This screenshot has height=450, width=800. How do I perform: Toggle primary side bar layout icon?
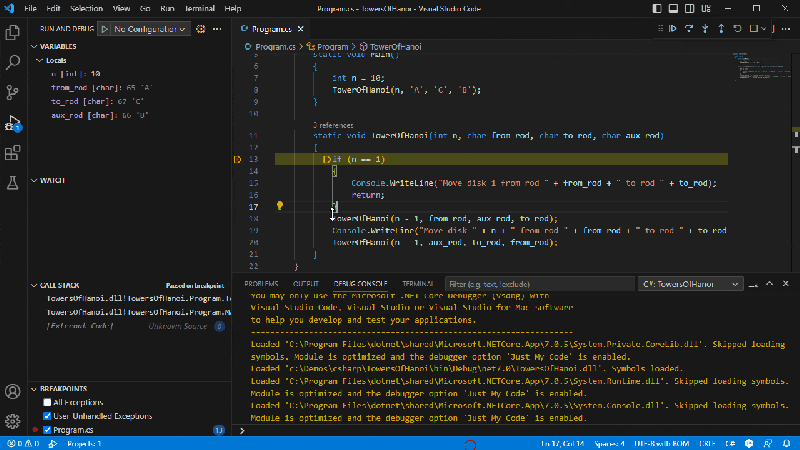click(x=657, y=9)
